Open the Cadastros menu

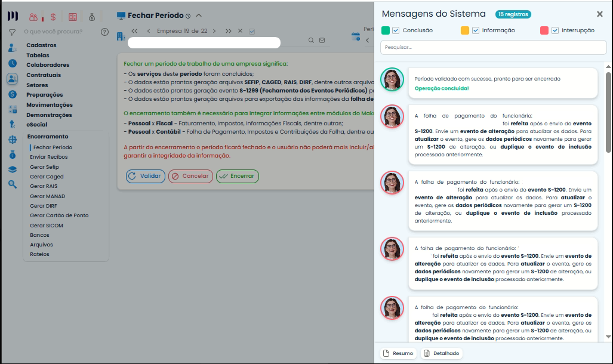pyautogui.click(x=41, y=45)
